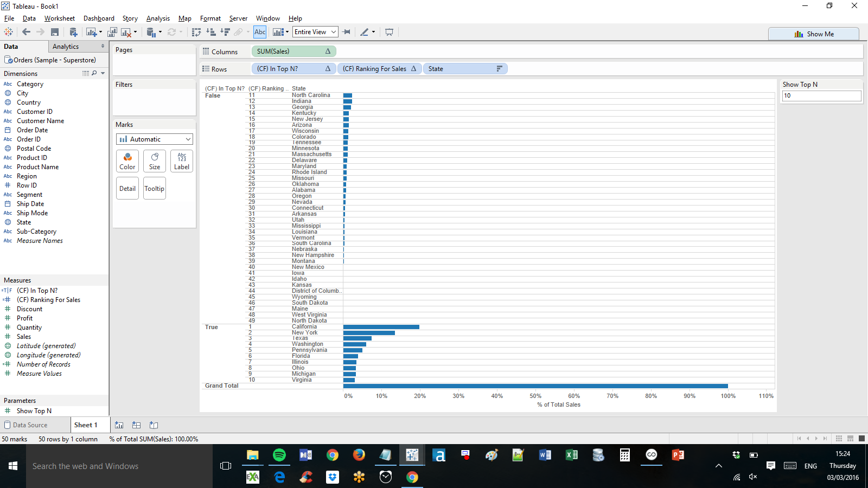Click the Show Top N input field
Viewport: 868px width, 488px height.
(821, 96)
